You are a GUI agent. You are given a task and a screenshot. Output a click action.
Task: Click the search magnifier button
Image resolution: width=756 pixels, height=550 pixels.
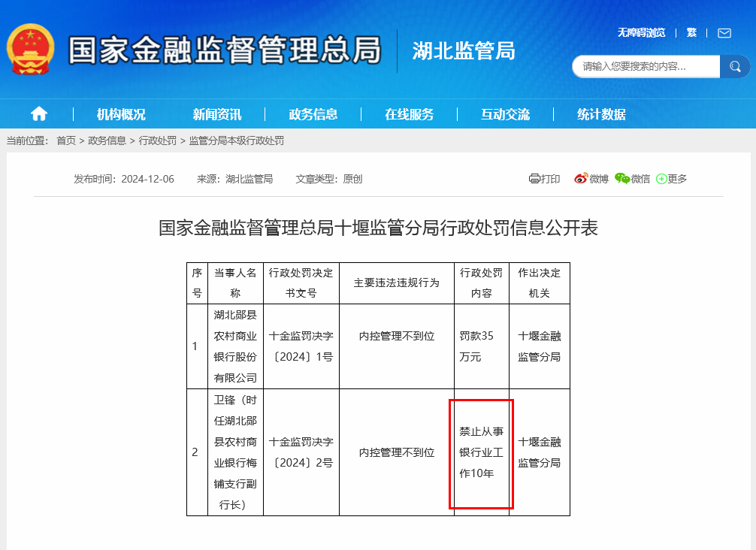tap(735, 67)
